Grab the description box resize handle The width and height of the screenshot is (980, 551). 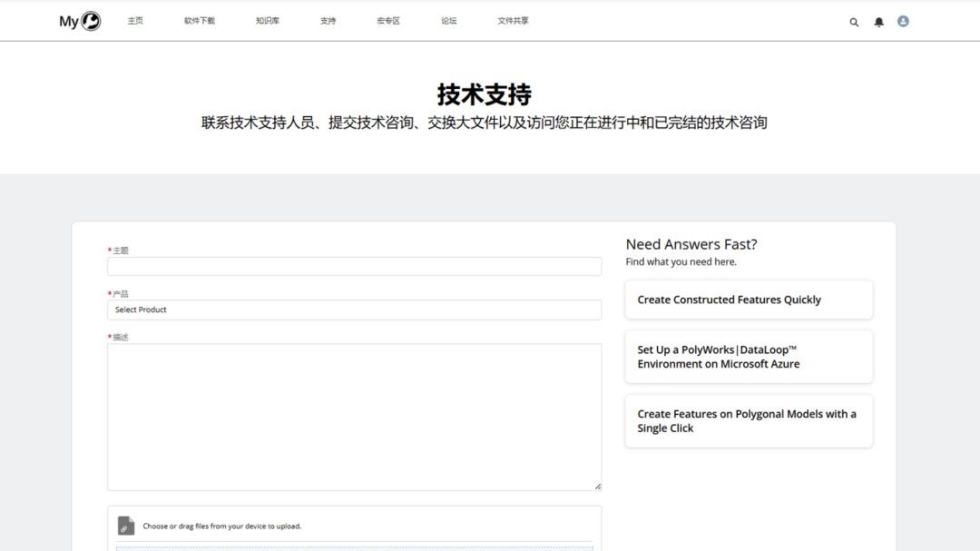click(598, 487)
